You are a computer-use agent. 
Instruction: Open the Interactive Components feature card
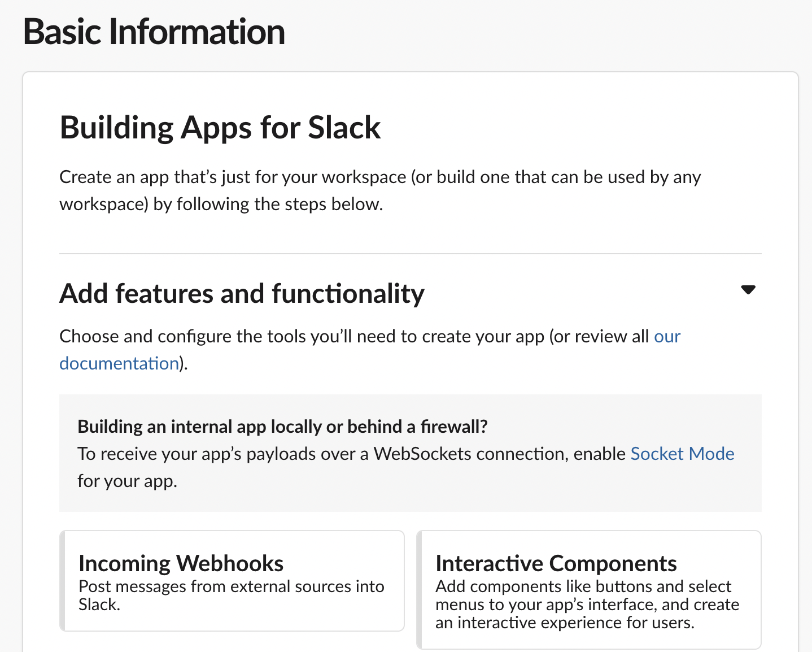[590, 589]
